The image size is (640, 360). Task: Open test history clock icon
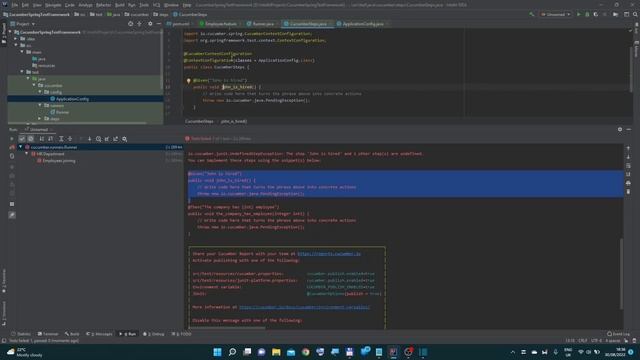(98, 139)
